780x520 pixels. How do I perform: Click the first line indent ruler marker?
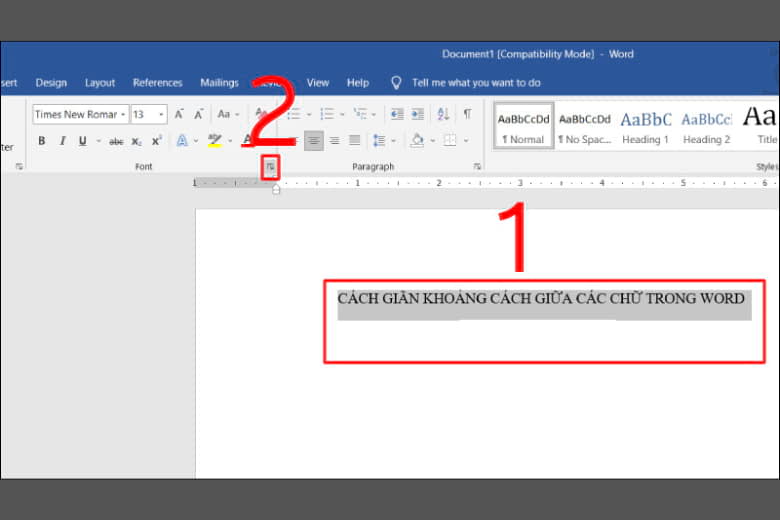click(276, 187)
